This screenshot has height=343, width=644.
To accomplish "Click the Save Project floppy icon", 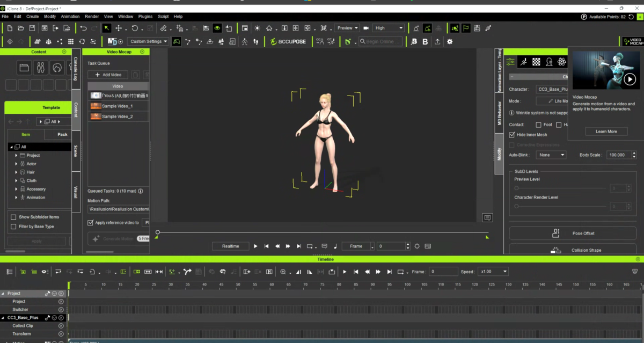I will (x=32, y=28).
